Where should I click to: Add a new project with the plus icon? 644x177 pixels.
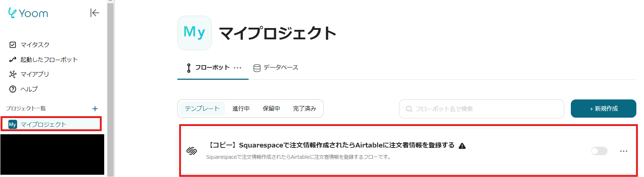tap(95, 109)
